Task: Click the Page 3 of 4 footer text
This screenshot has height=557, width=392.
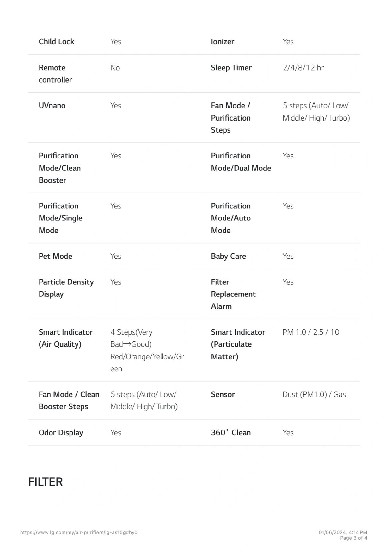Action: point(353,538)
